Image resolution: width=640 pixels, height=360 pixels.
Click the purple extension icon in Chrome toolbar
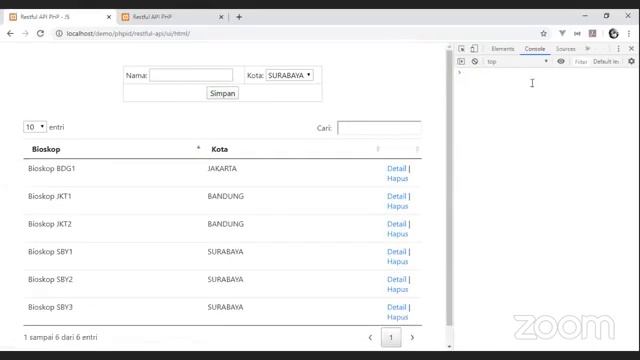592,33
